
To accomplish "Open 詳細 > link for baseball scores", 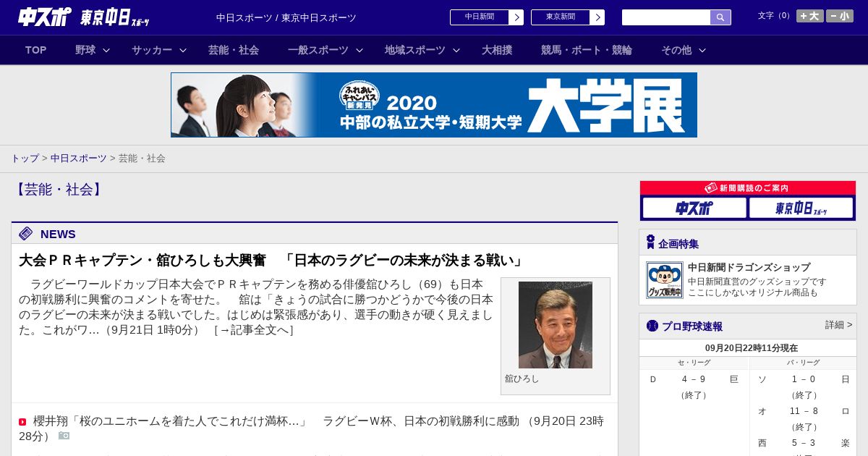I will coord(838,325).
